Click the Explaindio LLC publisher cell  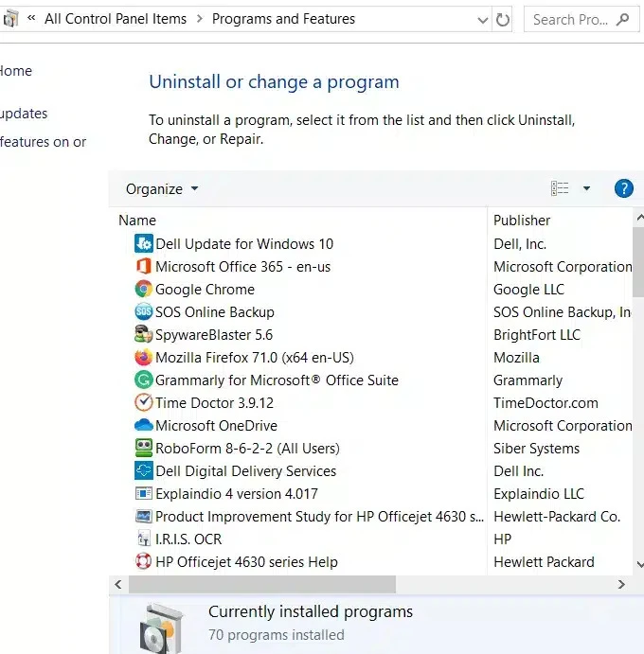[x=539, y=494]
